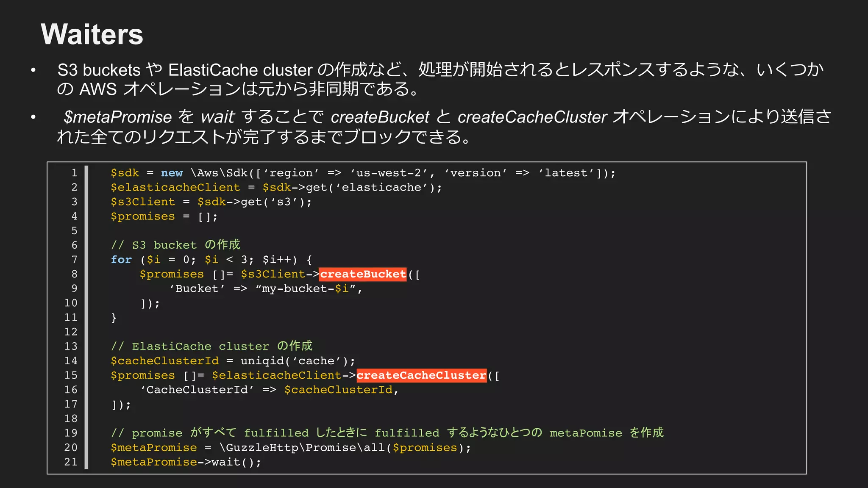The height and width of the screenshot is (488, 868).
Task: Click italic createCacheCluster in second bullet
Action: click(532, 117)
